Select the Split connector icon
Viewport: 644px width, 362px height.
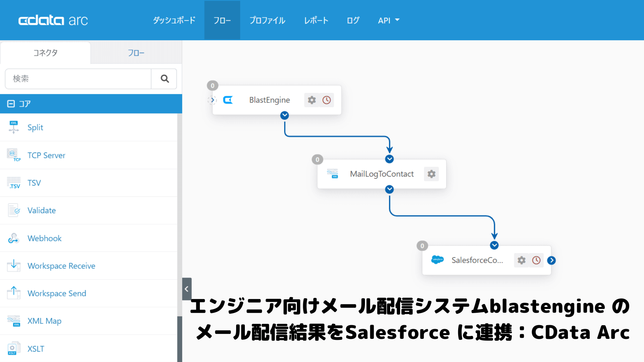[x=14, y=127]
